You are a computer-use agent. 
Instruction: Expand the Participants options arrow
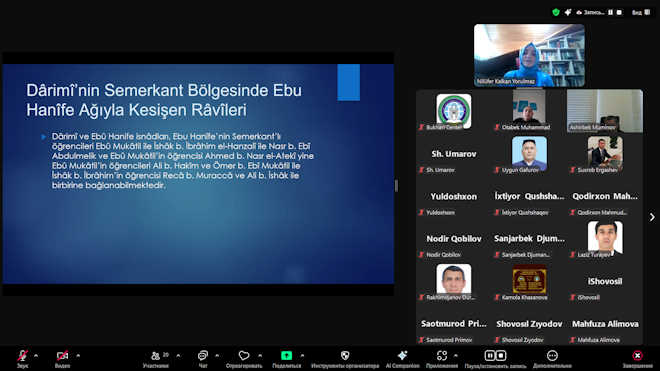point(178,356)
